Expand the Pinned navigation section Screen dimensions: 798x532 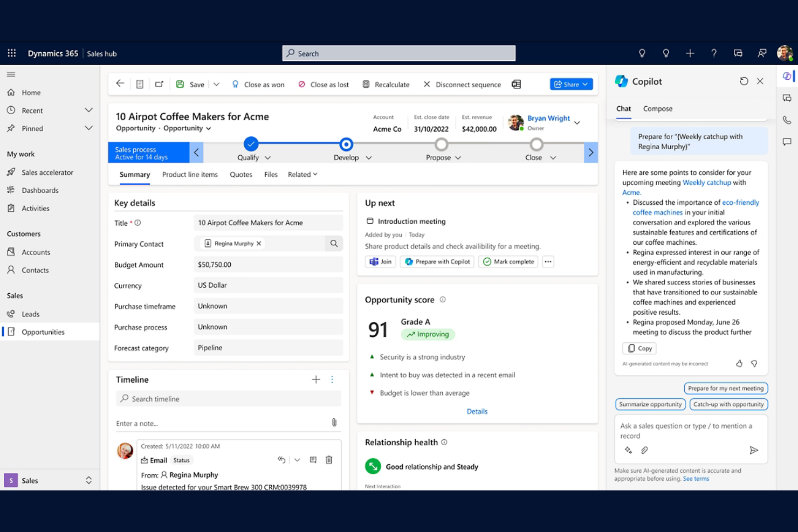88,128
